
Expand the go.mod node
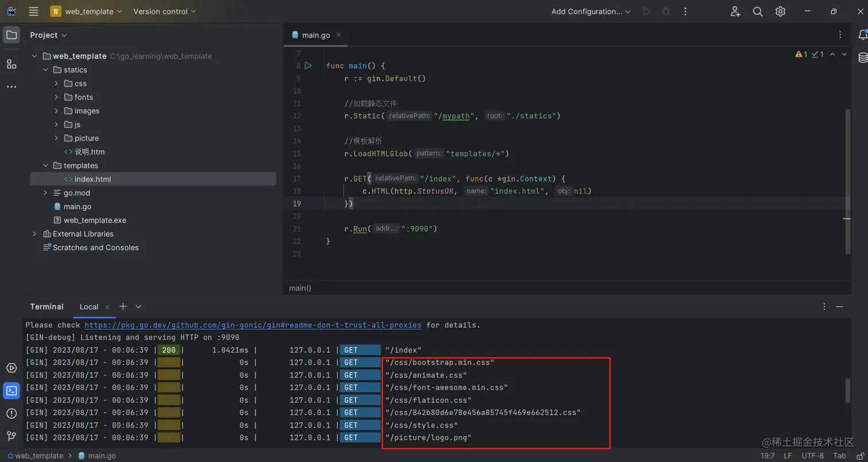point(45,193)
